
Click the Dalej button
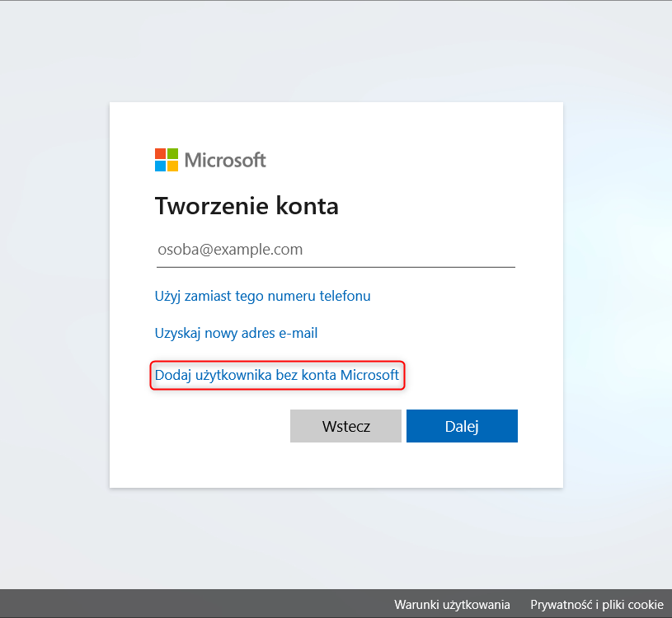[x=462, y=426]
